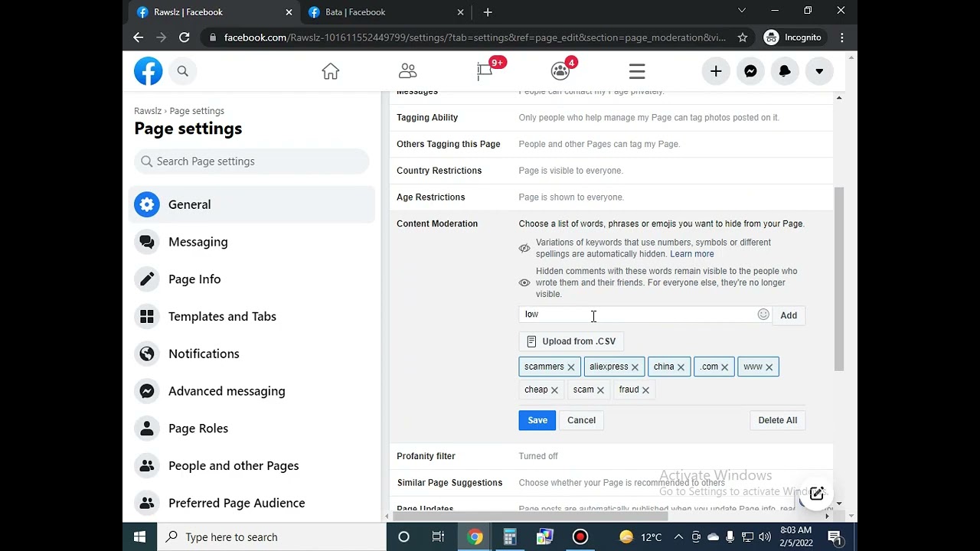Open the Windows notification center
Image resolution: width=980 pixels, height=551 pixels.
coord(835,537)
